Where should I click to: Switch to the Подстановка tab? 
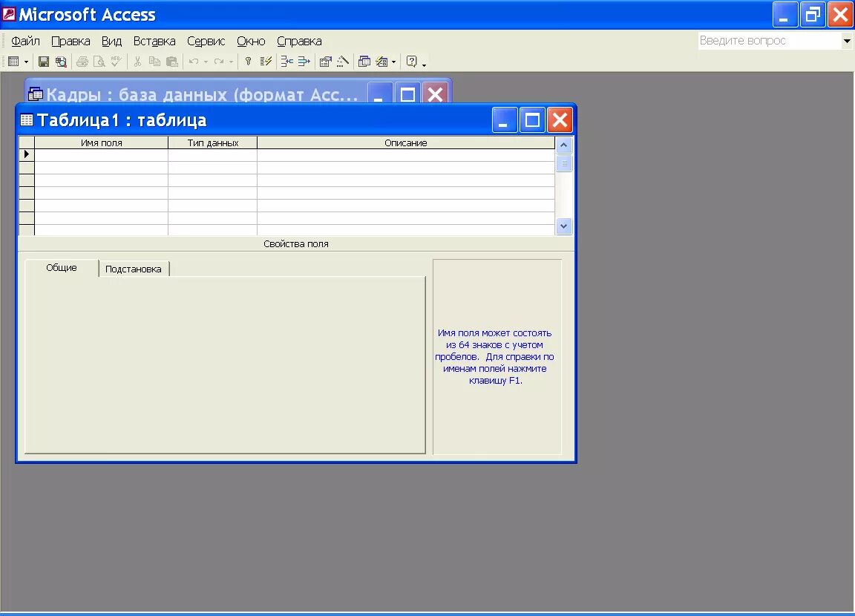[x=134, y=269]
